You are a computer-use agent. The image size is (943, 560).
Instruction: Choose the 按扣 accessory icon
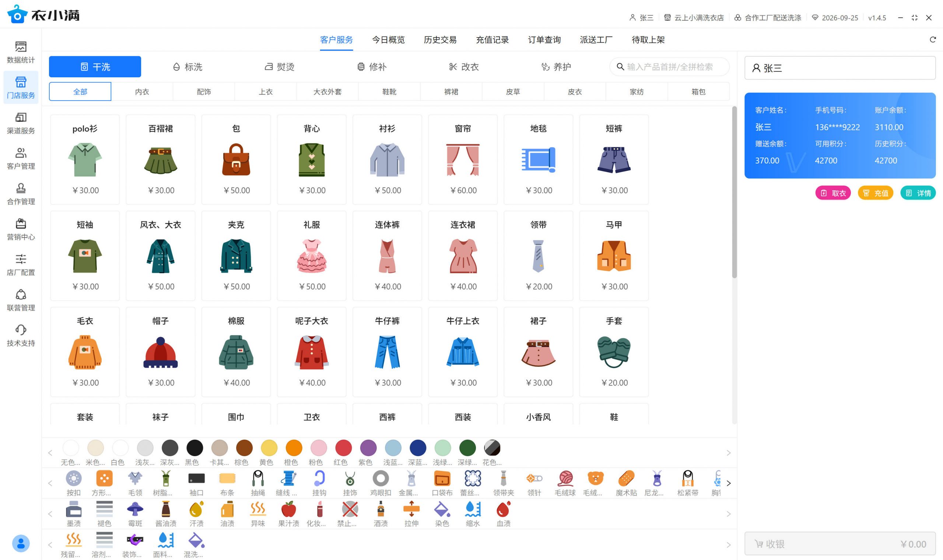[x=74, y=479]
